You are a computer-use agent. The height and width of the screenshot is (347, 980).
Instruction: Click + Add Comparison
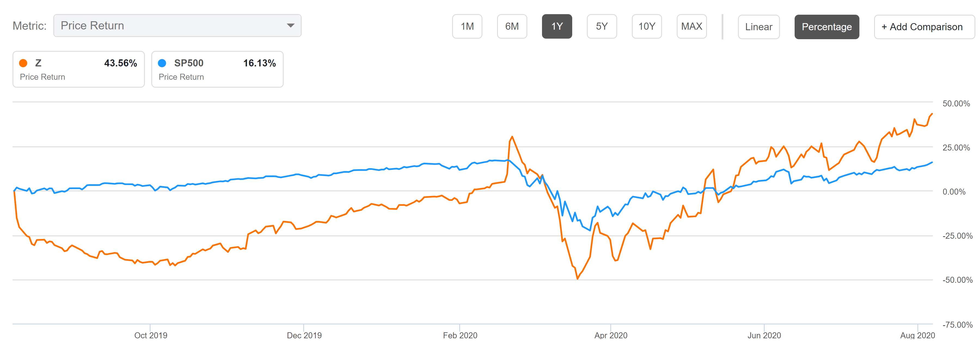tap(924, 27)
